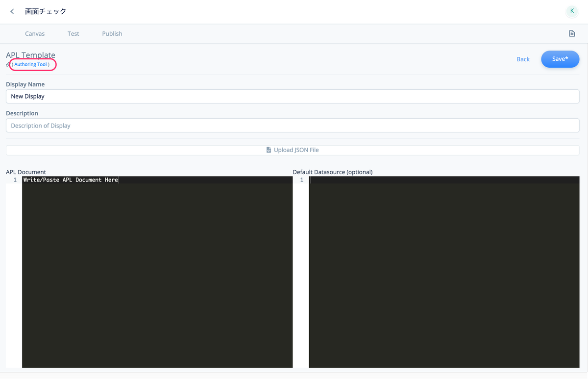Open the Publish tab
Image resolution: width=588 pixels, height=387 pixels.
pyautogui.click(x=112, y=33)
